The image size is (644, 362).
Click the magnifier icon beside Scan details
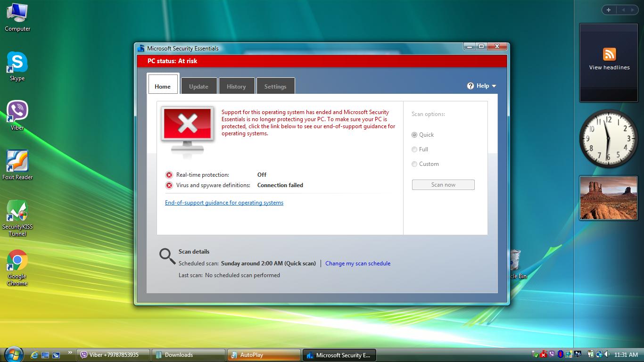(167, 256)
